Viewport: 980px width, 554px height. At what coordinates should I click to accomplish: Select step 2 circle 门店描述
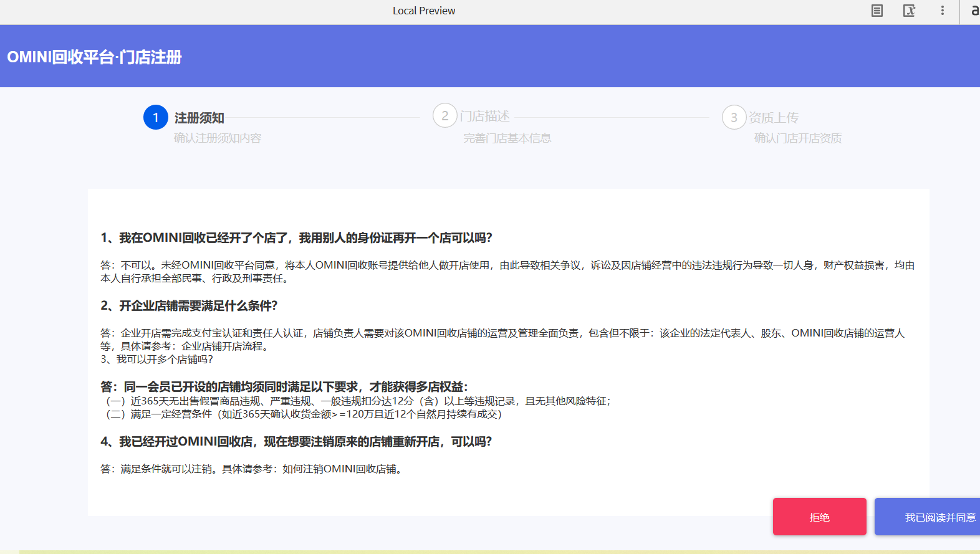click(x=445, y=116)
